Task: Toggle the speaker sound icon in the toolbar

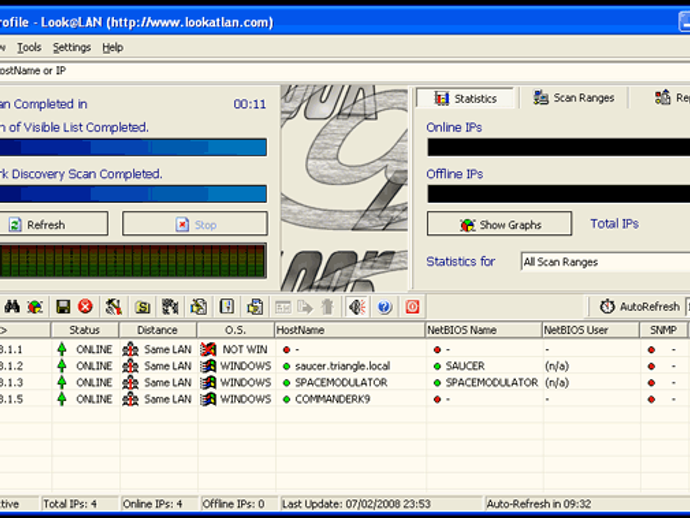Action: [x=357, y=306]
